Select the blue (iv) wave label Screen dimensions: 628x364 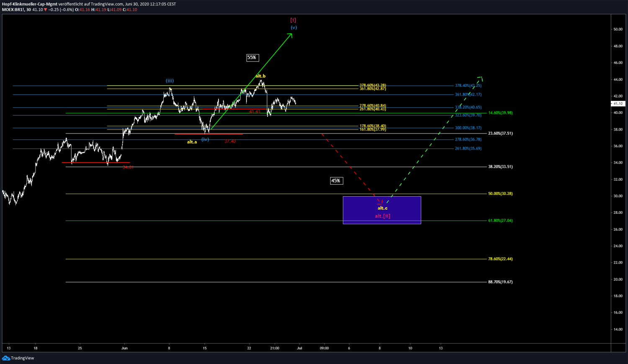[x=205, y=139]
